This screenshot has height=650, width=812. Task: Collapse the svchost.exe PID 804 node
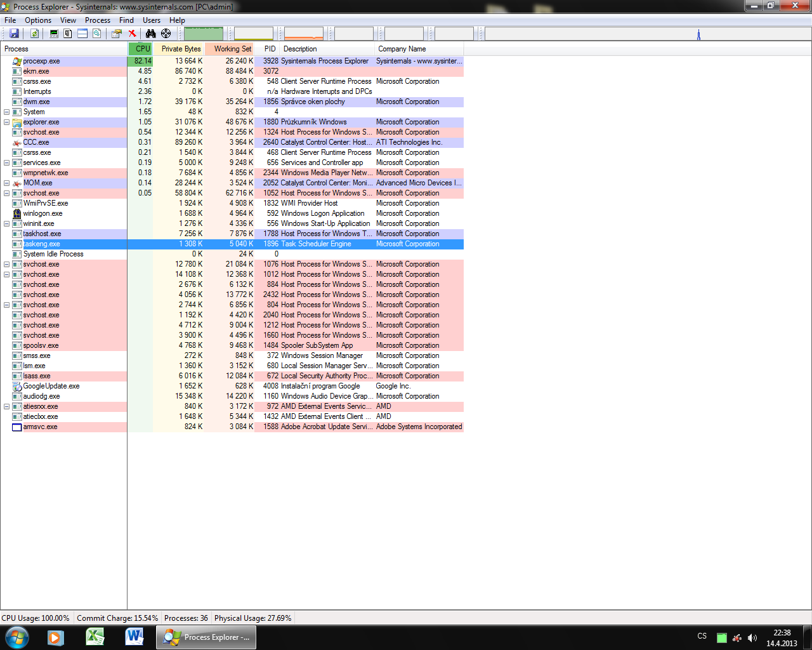(6, 305)
